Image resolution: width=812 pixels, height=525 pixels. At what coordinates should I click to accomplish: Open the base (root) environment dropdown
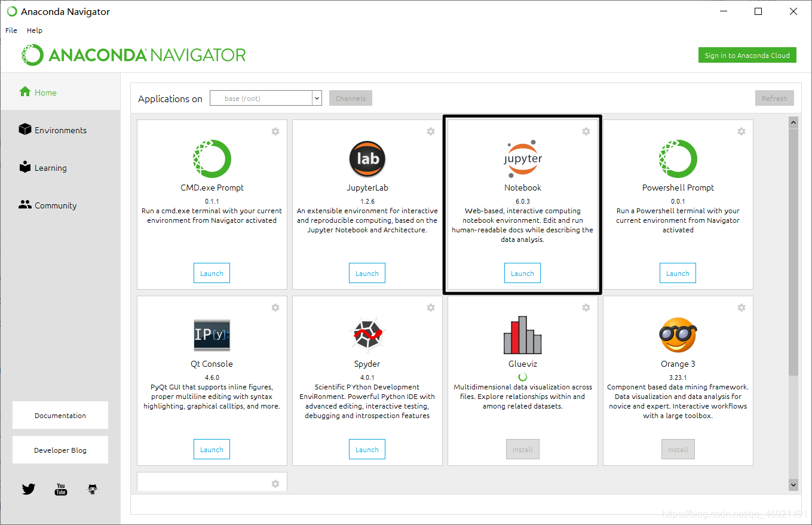point(266,98)
